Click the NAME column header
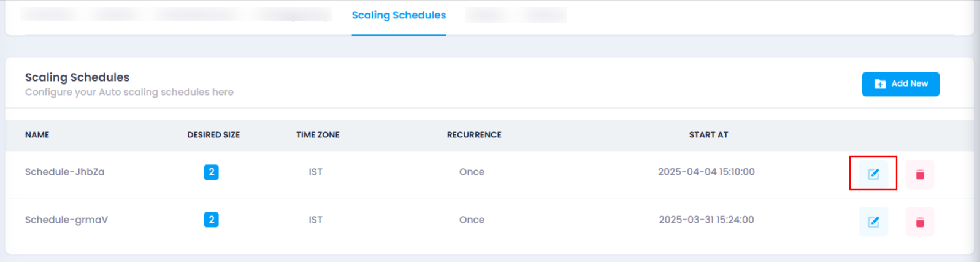Screen dimensions: 980x262 (x=37, y=135)
